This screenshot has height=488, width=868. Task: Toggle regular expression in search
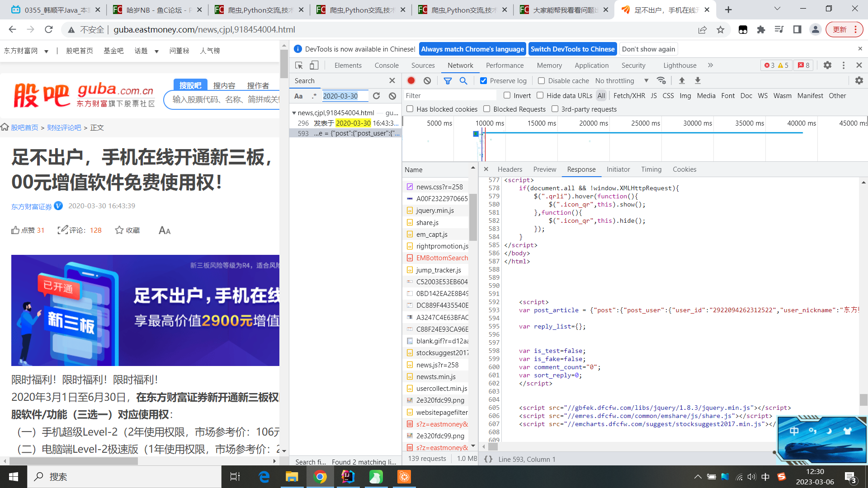(x=314, y=96)
